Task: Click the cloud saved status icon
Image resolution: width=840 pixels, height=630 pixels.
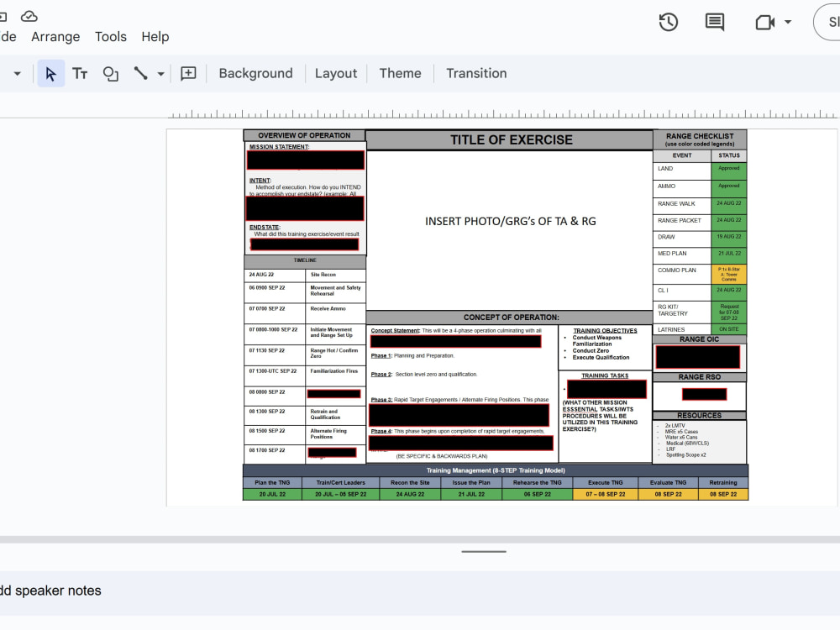Action: click(x=29, y=16)
